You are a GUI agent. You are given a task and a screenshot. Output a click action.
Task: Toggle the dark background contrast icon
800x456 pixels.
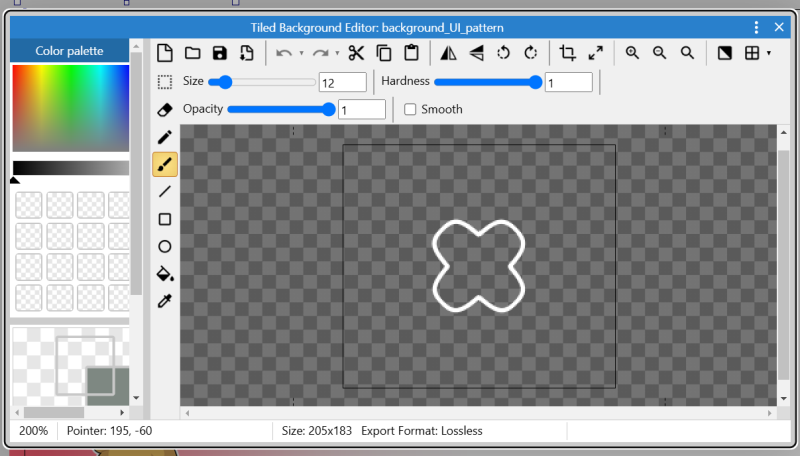click(724, 53)
